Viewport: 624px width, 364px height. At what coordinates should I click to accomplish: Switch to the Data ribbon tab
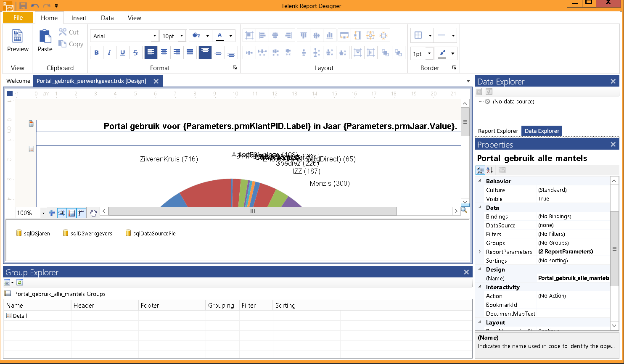coord(107,18)
